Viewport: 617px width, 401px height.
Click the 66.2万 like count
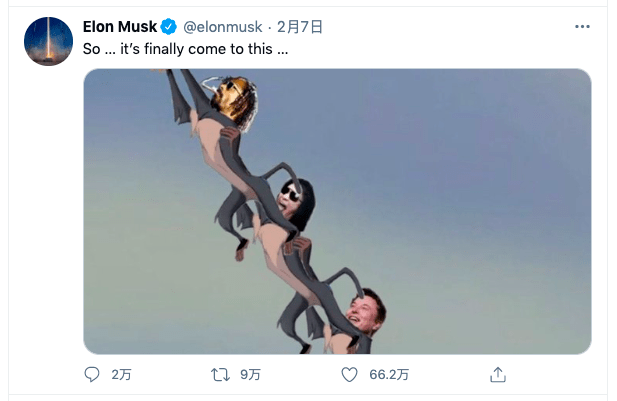pyautogui.click(x=388, y=375)
